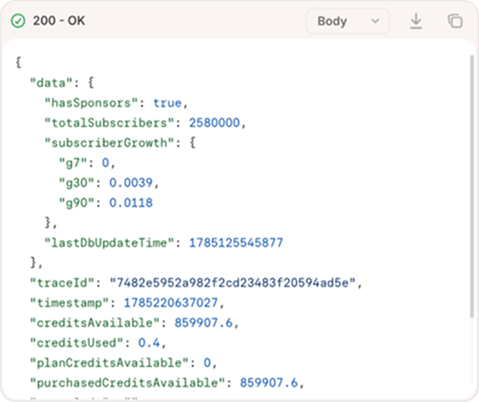Image resolution: width=479 pixels, height=402 pixels.
Task: Select the purchasedCreditsAvailable value 859907.6
Action: [x=269, y=383]
